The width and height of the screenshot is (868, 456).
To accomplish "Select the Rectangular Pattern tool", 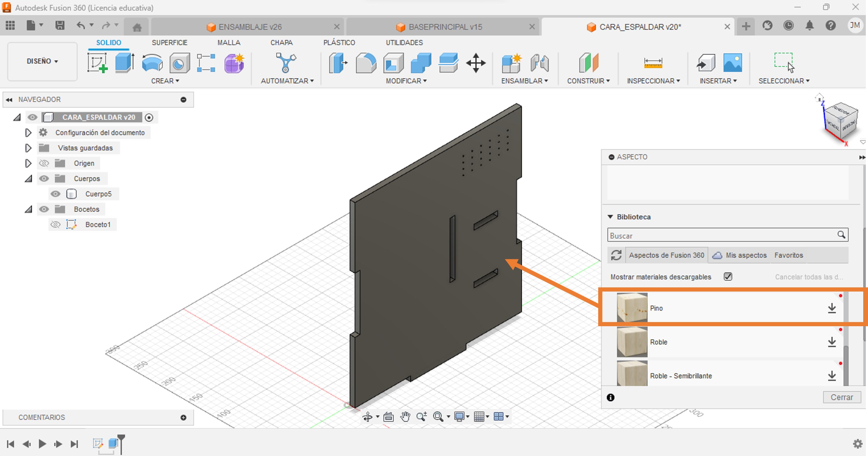I will (x=206, y=63).
